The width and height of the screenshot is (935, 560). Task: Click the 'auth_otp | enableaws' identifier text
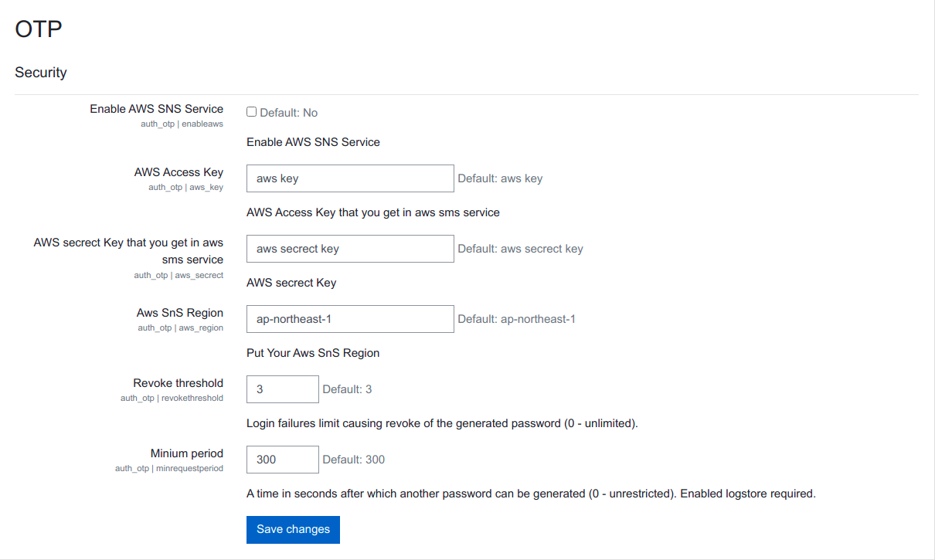(182, 124)
